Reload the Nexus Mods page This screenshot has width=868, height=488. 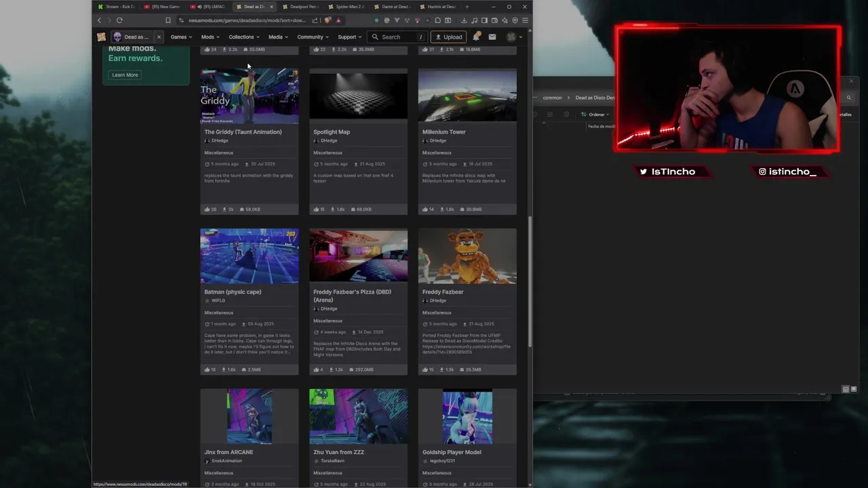click(119, 20)
